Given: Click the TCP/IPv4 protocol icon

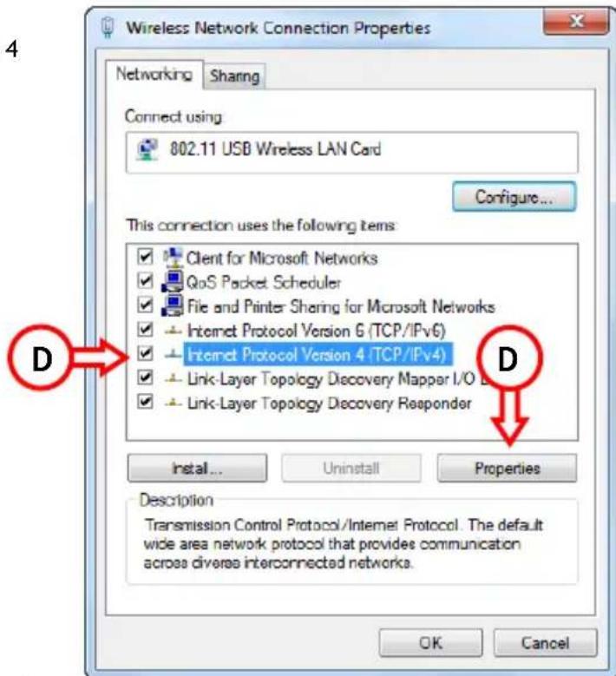Looking at the screenshot, I should tap(174, 355).
